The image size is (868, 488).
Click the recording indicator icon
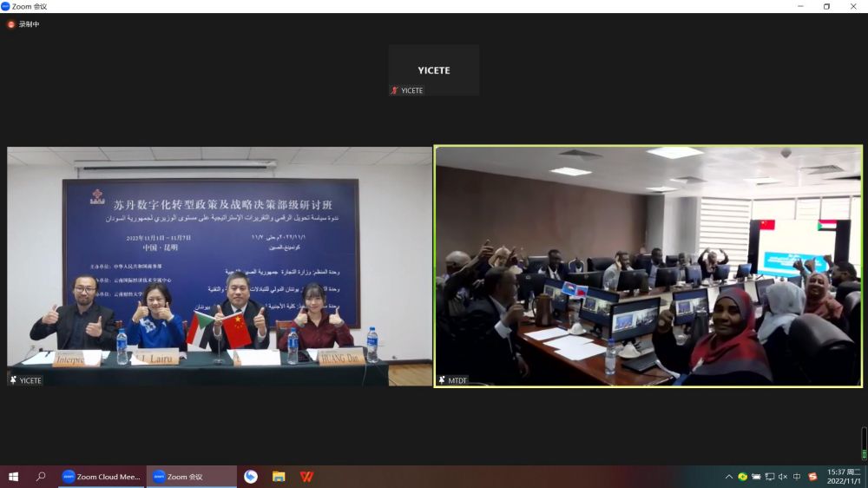pyautogui.click(x=11, y=24)
